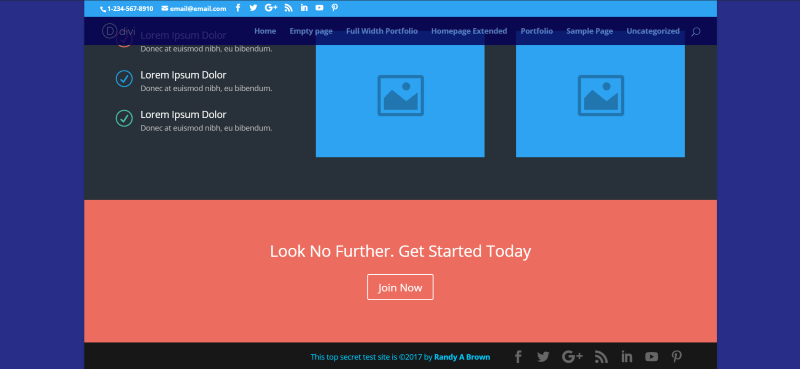Click the Look No Further heading text
The height and width of the screenshot is (369, 800).
point(401,251)
